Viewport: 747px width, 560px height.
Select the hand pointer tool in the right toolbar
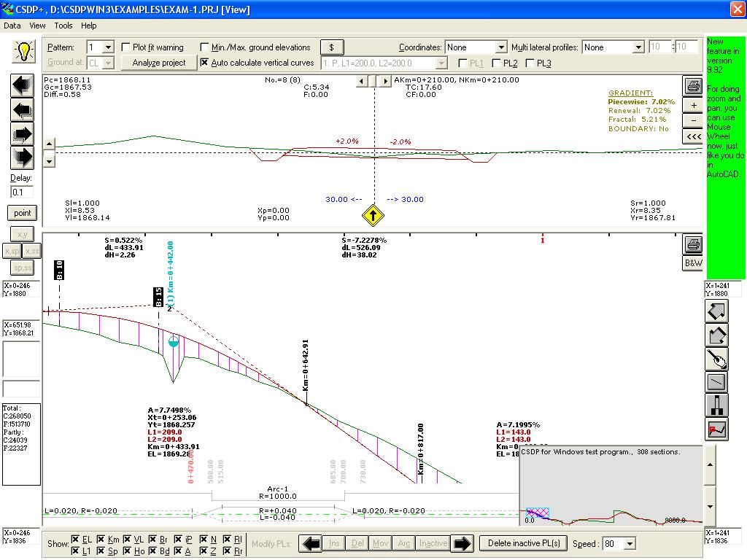716,359
